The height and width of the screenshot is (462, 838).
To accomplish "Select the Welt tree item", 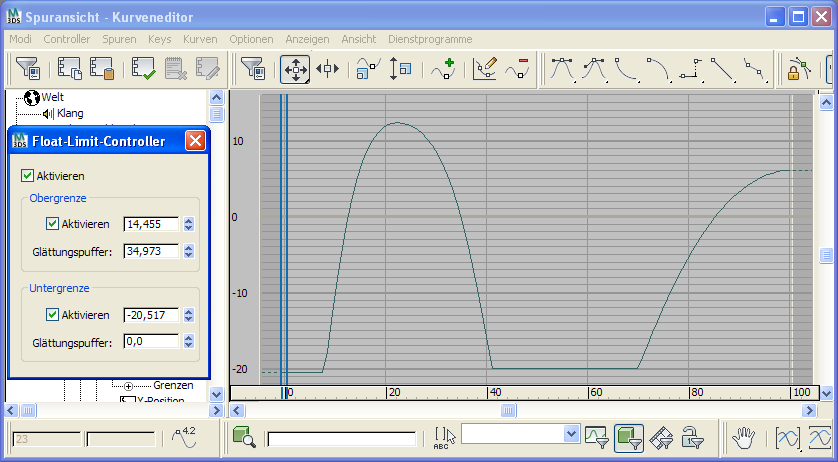I will click(52, 97).
